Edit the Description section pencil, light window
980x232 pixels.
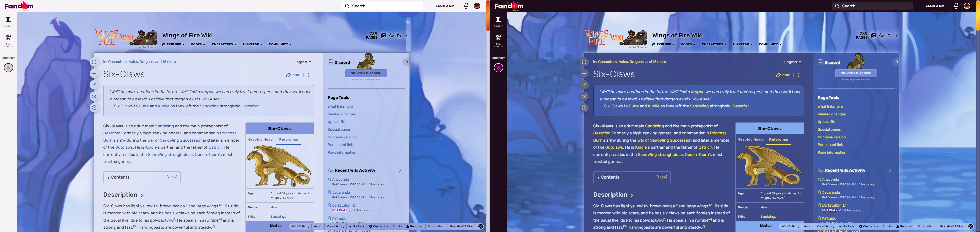coord(142,195)
